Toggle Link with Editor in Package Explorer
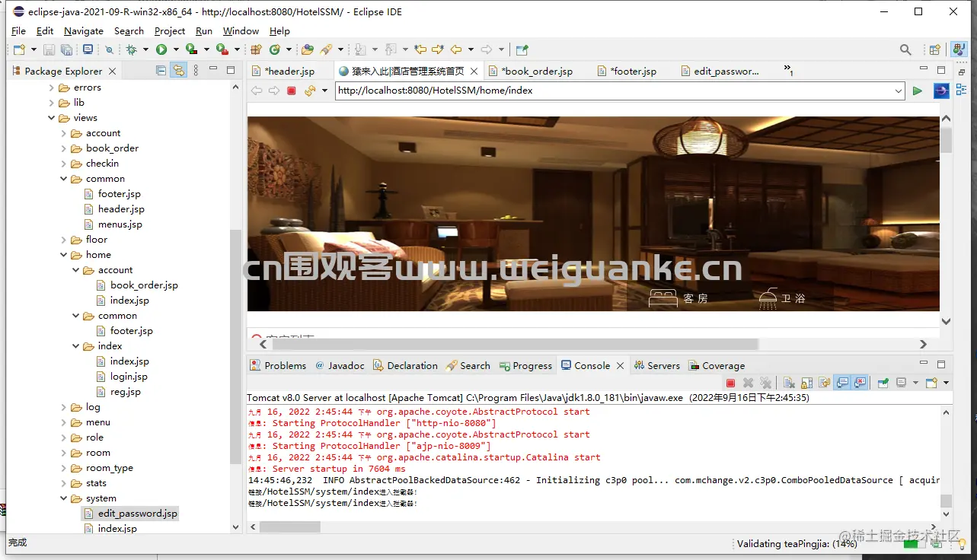This screenshot has width=977, height=560. click(178, 70)
